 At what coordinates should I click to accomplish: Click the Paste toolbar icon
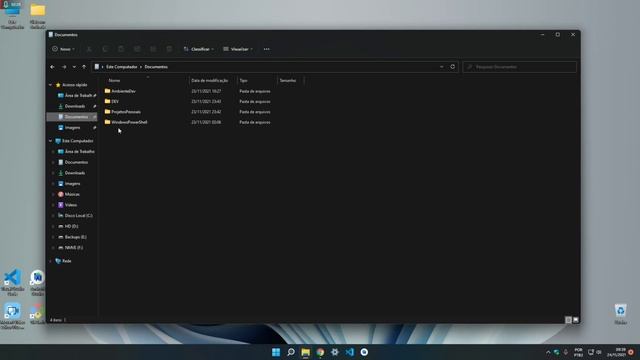pos(121,49)
